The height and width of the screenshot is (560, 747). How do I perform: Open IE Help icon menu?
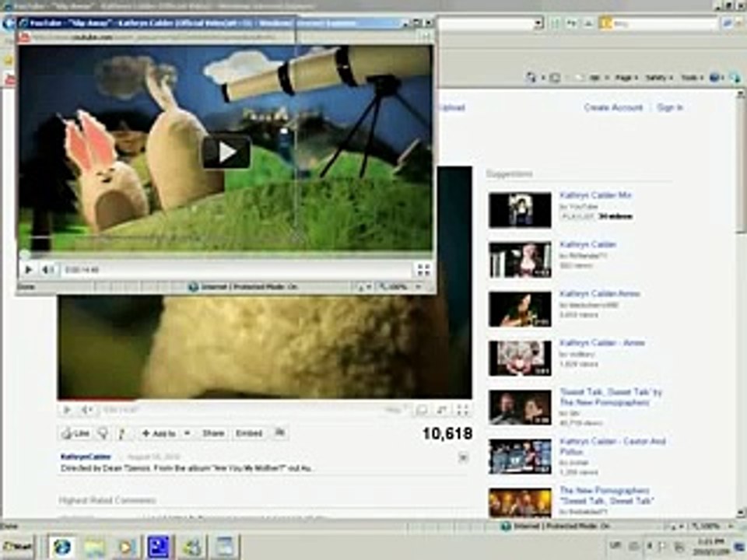[717, 78]
